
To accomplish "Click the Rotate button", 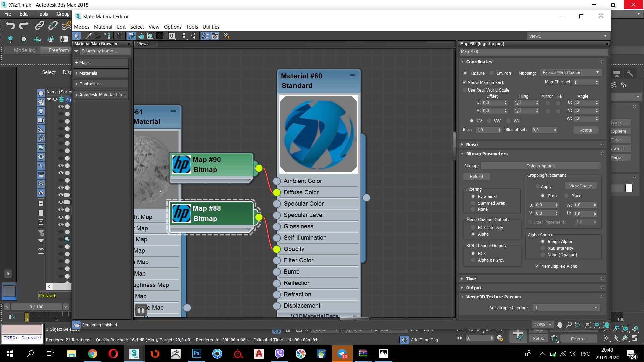I will tap(586, 130).
